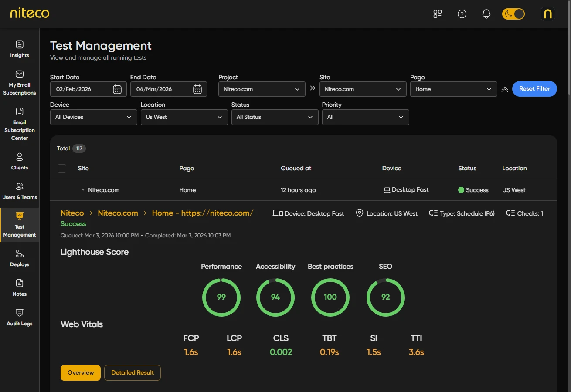The width and height of the screenshot is (571, 392).
Task: Go to Insights in sidebar
Action: (20, 49)
